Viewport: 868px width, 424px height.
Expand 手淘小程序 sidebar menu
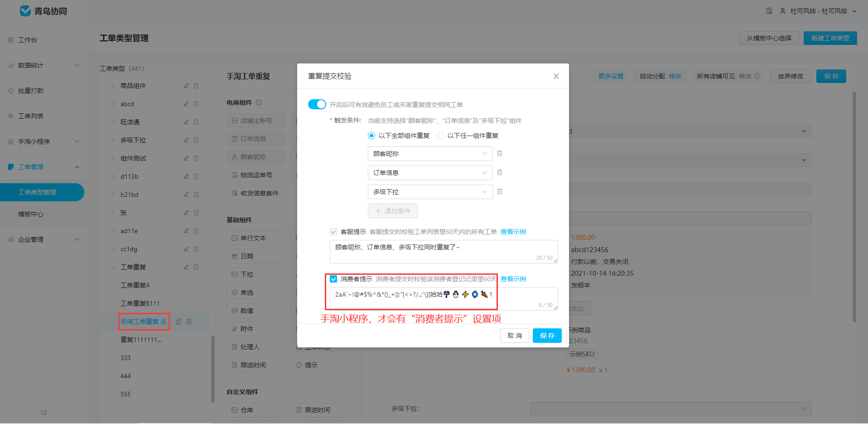coord(43,141)
